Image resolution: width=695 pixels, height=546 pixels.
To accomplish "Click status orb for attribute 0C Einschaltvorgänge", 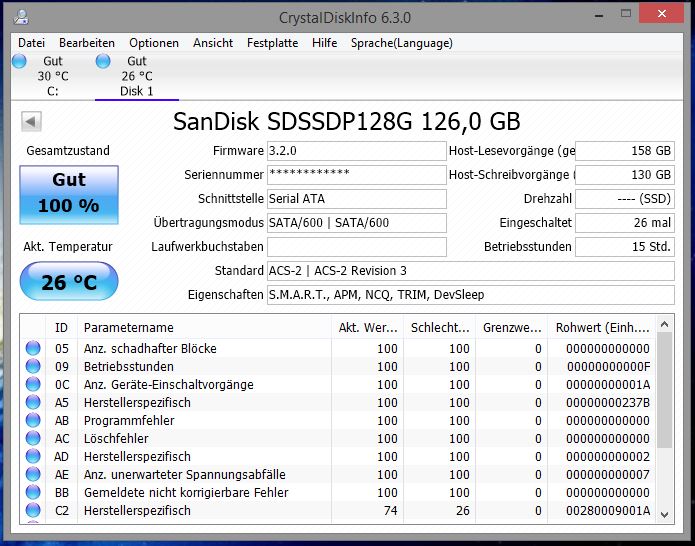I will [x=33, y=384].
